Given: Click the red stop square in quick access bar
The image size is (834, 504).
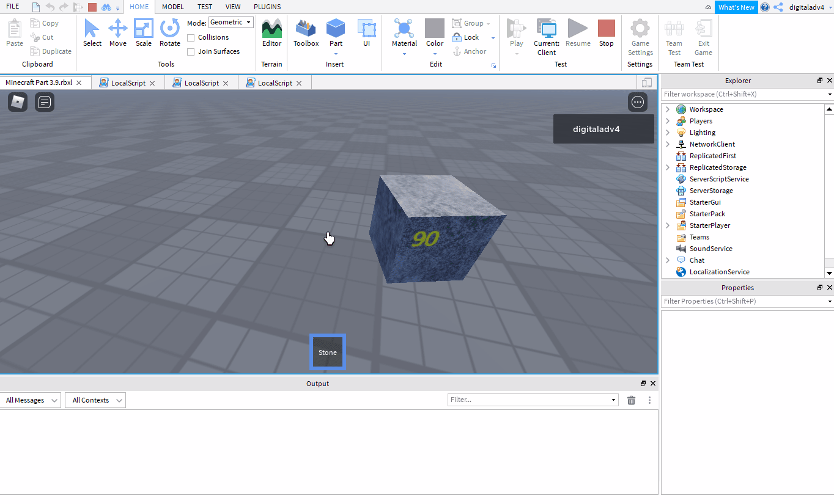Looking at the screenshot, I should [92, 7].
